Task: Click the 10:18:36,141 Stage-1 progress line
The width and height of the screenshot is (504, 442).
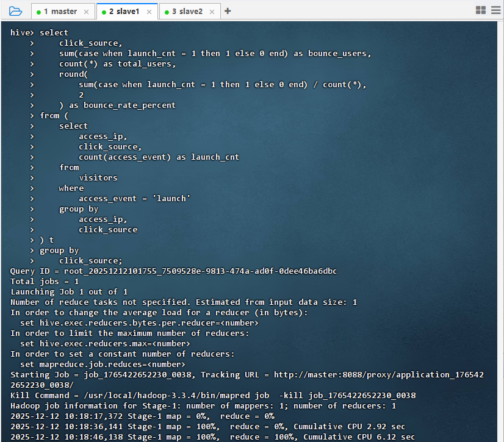Action: click(x=207, y=427)
